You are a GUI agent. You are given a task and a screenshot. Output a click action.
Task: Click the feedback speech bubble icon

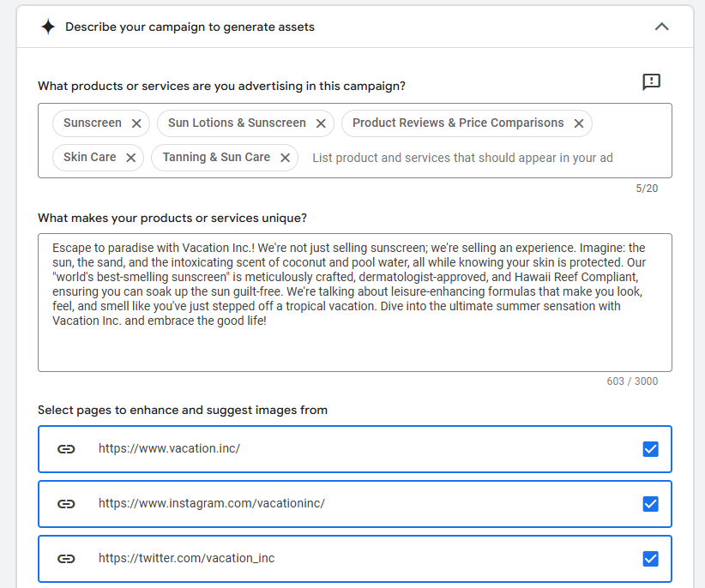pyautogui.click(x=652, y=82)
